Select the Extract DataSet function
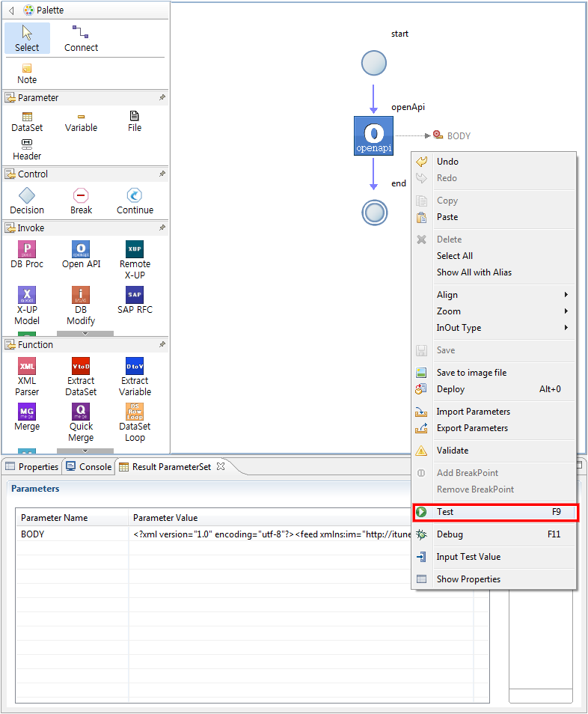Image resolution: width=588 pixels, height=714 pixels. pos(81,377)
